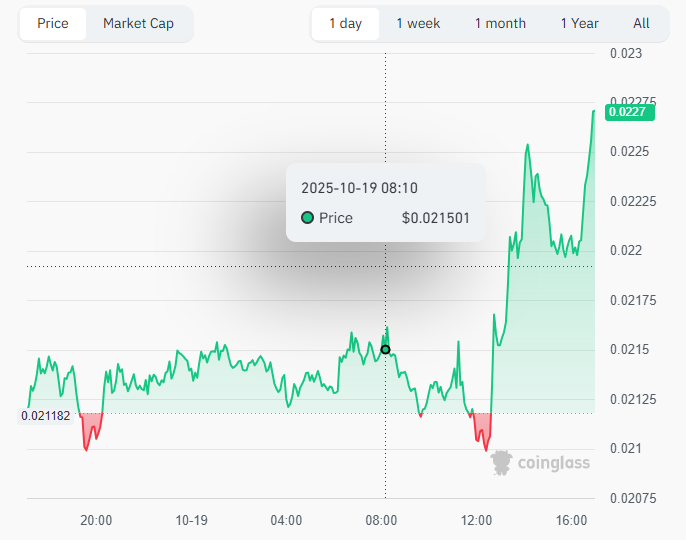Image resolution: width=686 pixels, height=540 pixels.
Task: Click the 10-19 date axis label
Action: point(191,520)
